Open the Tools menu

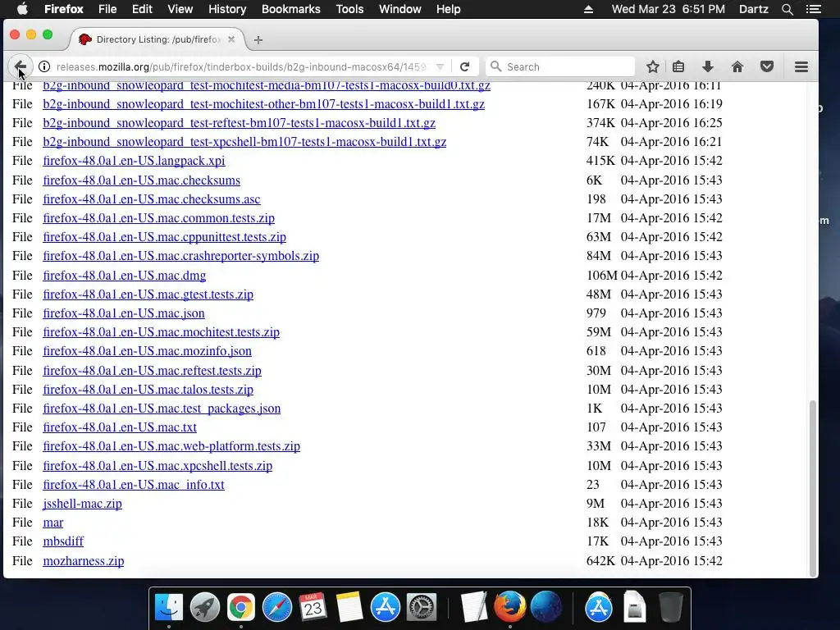click(x=349, y=9)
